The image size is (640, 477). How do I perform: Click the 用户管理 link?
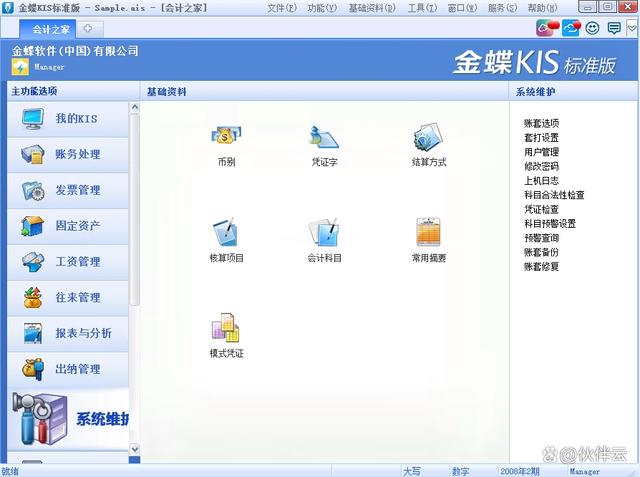point(541,152)
